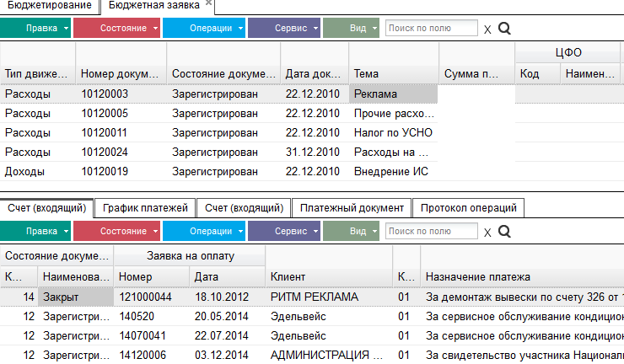Open the lower Состояние dropdown menu

coord(116,231)
